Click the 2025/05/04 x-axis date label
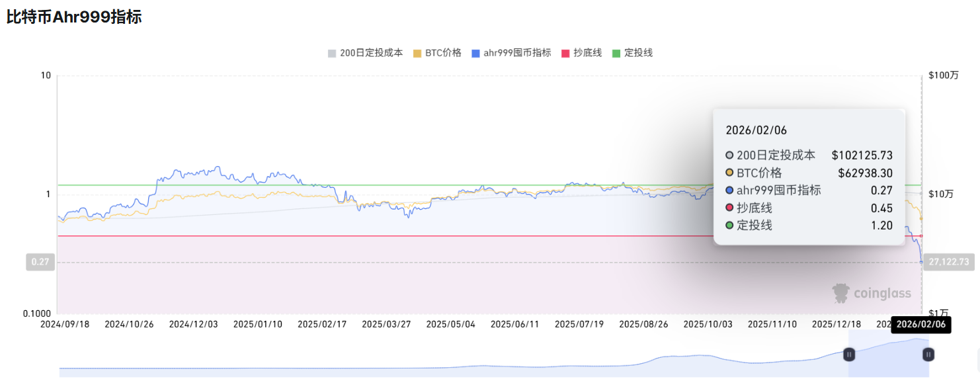Viewport: 980px width, 381px height. [x=450, y=325]
